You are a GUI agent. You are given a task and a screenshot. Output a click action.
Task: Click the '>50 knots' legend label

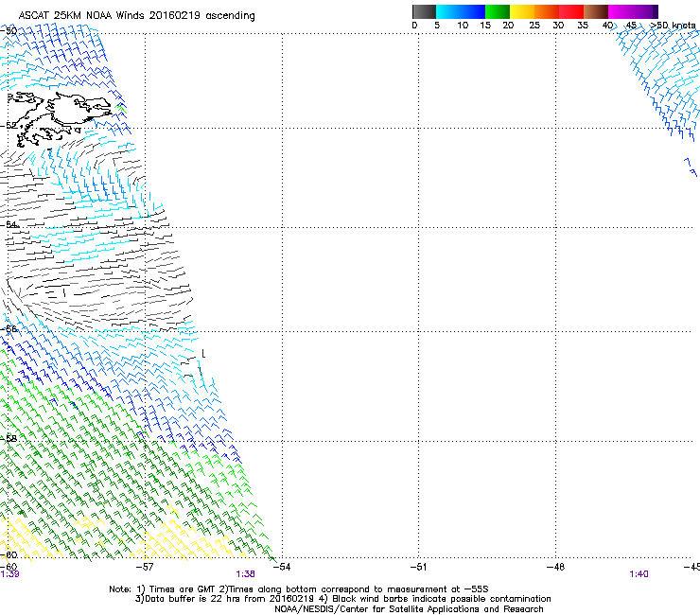click(x=673, y=26)
